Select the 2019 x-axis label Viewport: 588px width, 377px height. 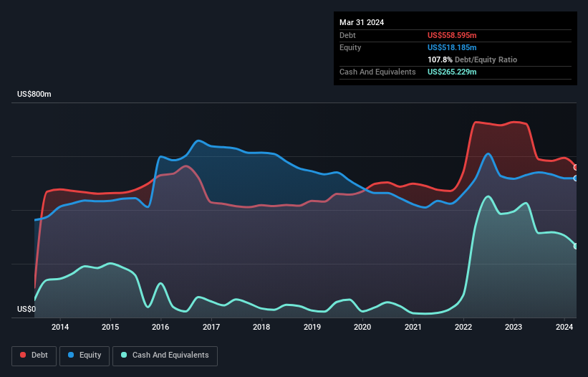point(312,327)
